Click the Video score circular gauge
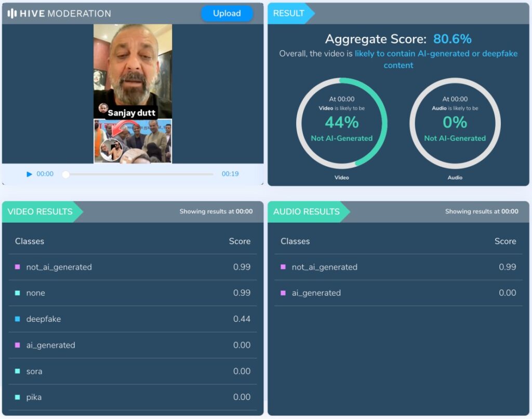532x419 pixels. [x=342, y=123]
